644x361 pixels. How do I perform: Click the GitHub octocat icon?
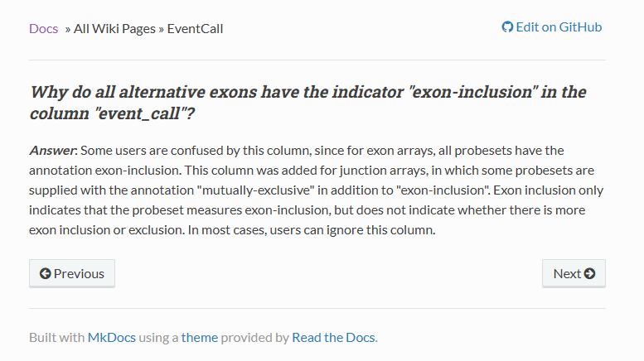pyautogui.click(x=507, y=27)
